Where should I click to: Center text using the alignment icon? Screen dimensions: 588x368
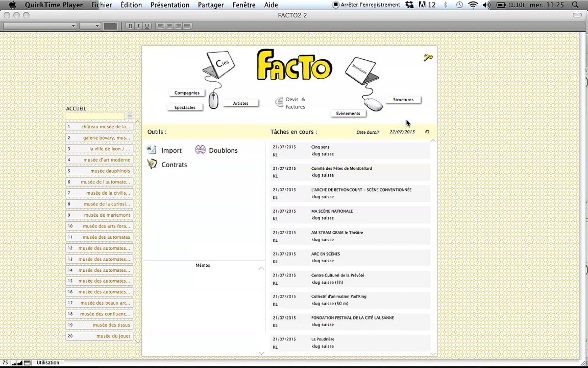point(169,26)
